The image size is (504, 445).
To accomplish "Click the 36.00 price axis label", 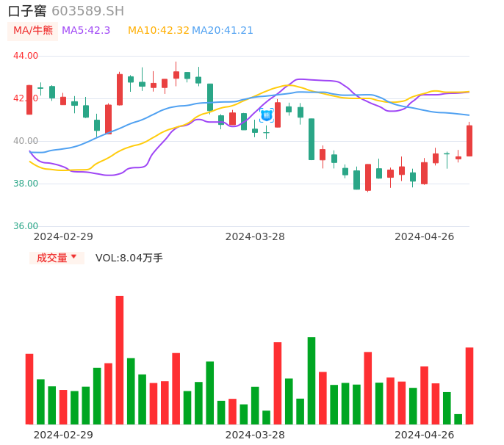I will (x=26, y=226).
